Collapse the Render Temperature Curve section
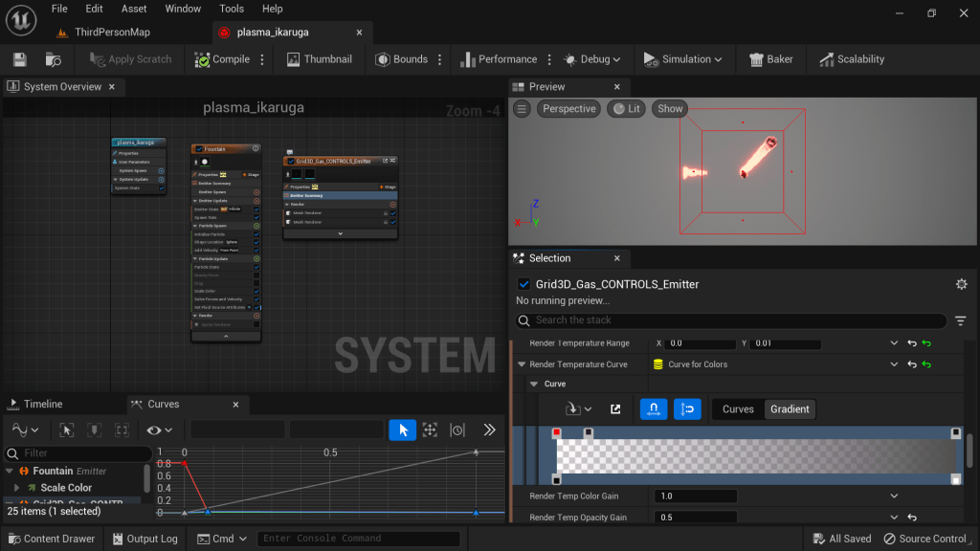The width and height of the screenshot is (980, 551). 522,364
